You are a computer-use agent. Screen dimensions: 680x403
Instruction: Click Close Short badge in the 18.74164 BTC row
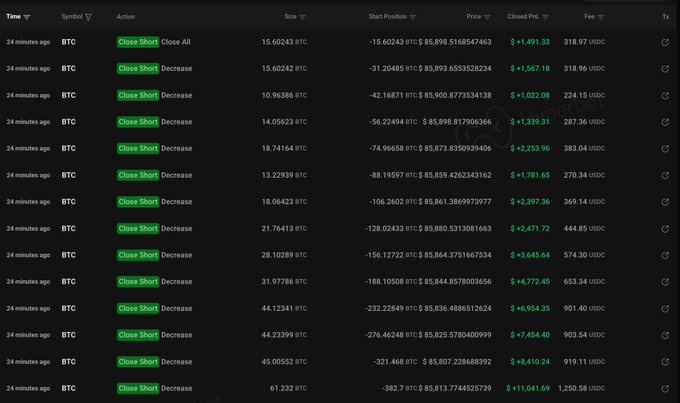[138, 148]
